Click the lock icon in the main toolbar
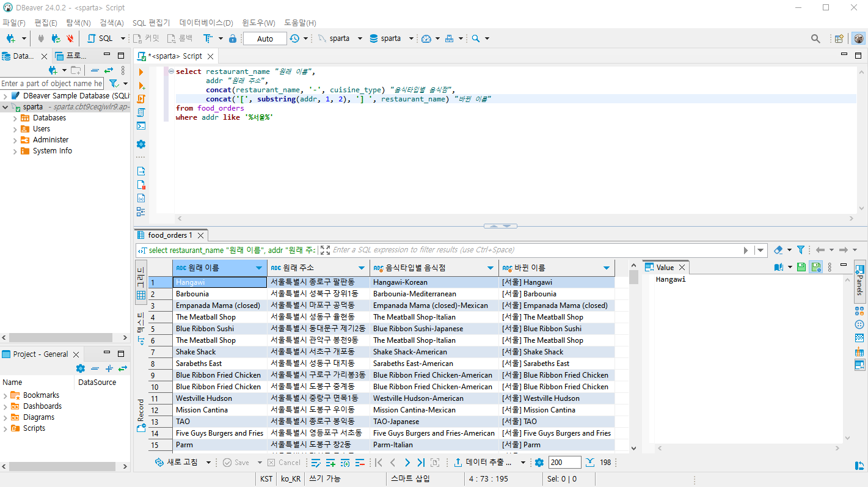Screen dimensions: 868x487 coord(233,38)
